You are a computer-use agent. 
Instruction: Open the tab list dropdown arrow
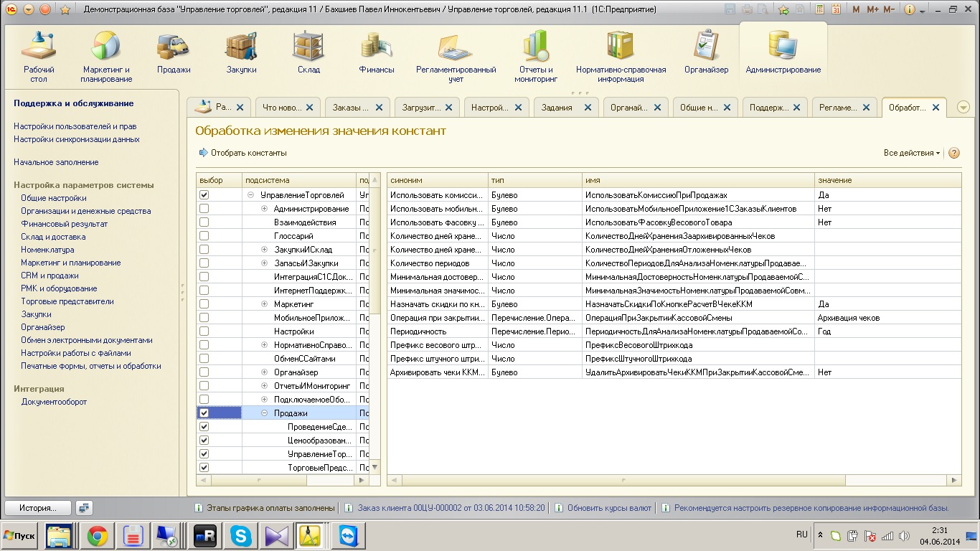click(963, 108)
